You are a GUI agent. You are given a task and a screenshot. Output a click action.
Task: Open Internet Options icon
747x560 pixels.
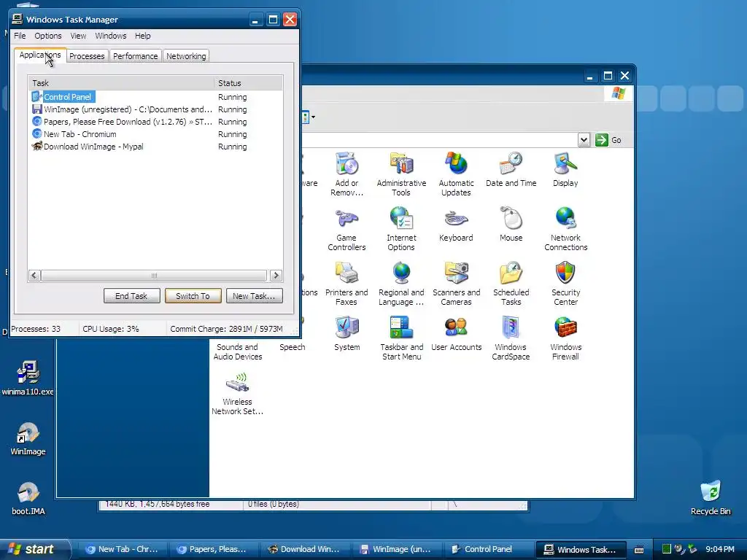401,228
